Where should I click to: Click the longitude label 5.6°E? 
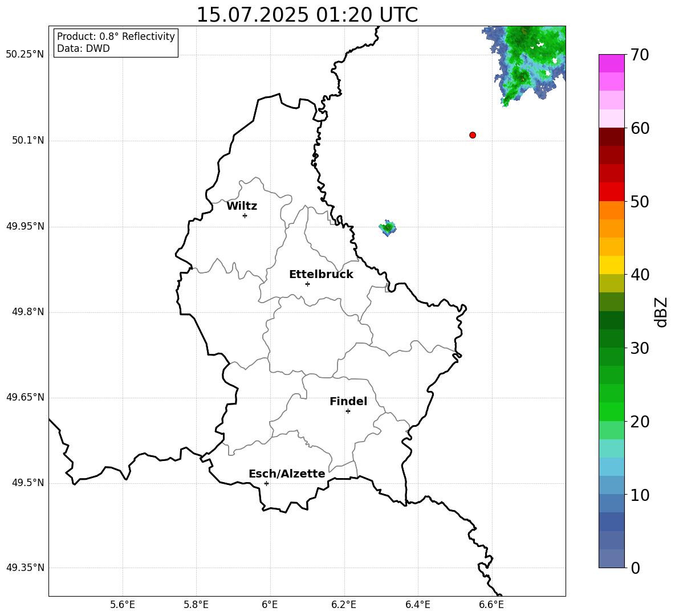pos(123,605)
